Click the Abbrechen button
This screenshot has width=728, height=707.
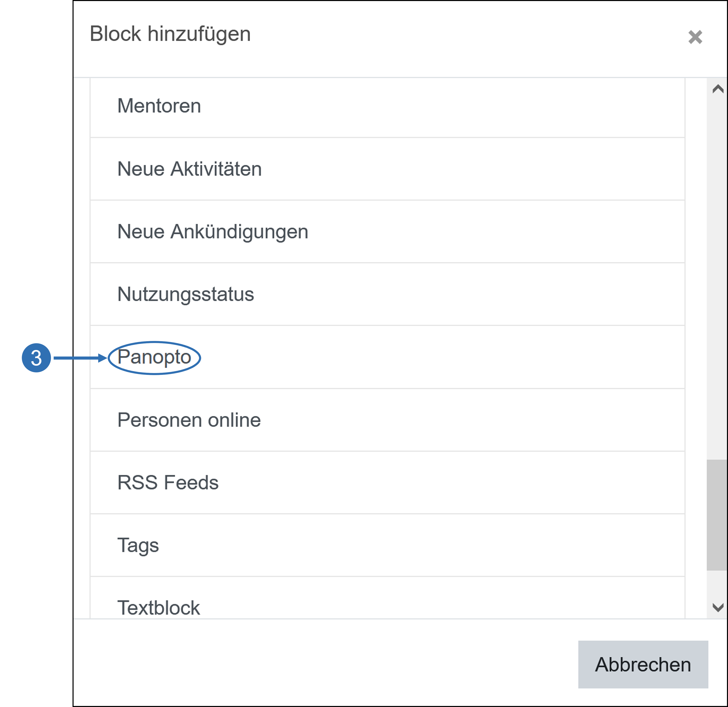pyautogui.click(x=643, y=664)
